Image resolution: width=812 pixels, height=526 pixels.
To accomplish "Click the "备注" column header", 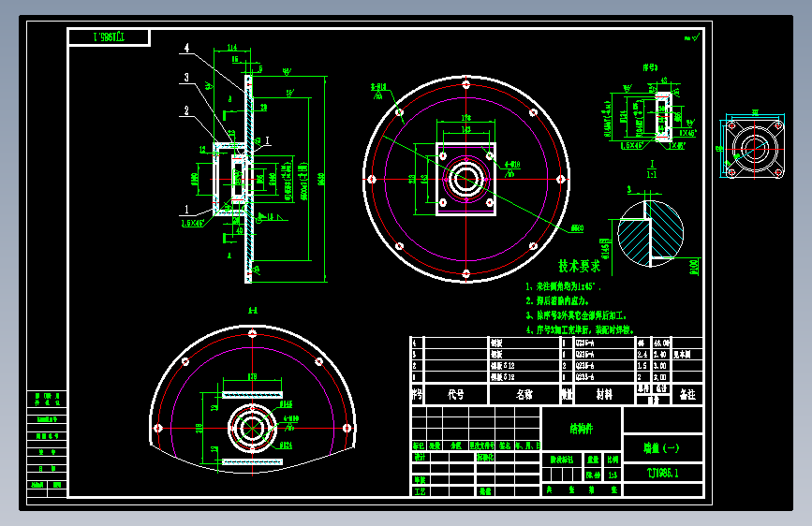I will coord(687,395).
